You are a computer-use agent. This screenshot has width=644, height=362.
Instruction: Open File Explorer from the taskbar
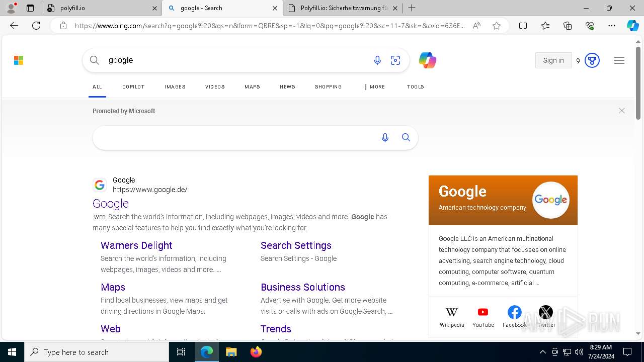pyautogui.click(x=231, y=352)
